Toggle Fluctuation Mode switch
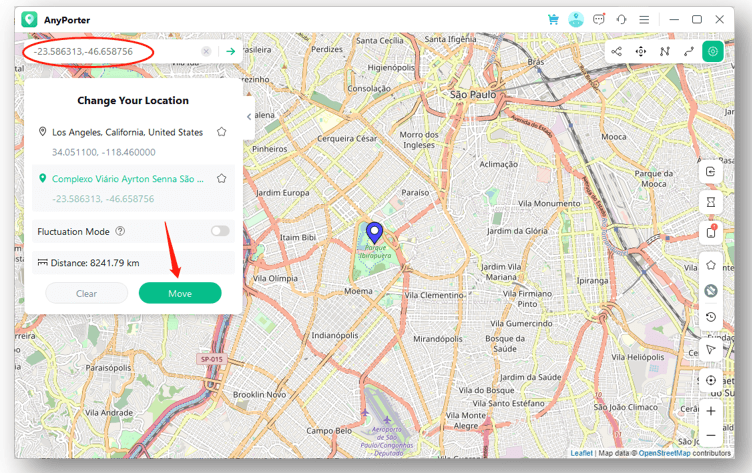 point(220,231)
